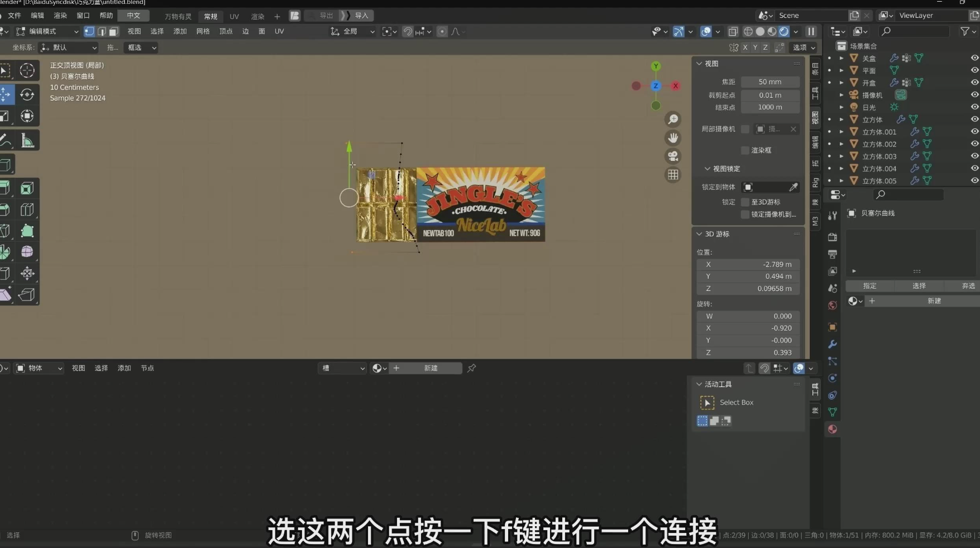The height and width of the screenshot is (548, 980).
Task: Open the 物体 dropdown in node editor
Action: [x=39, y=368]
